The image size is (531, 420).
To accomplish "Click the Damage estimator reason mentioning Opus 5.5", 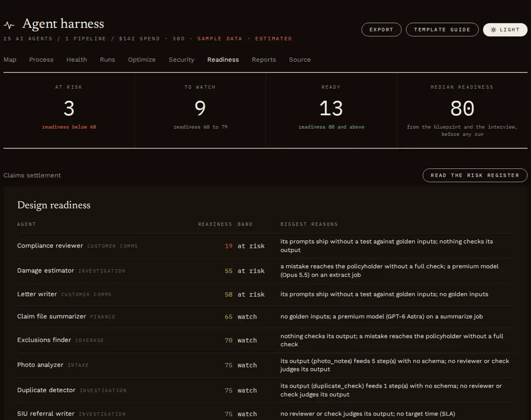I will [389, 271].
